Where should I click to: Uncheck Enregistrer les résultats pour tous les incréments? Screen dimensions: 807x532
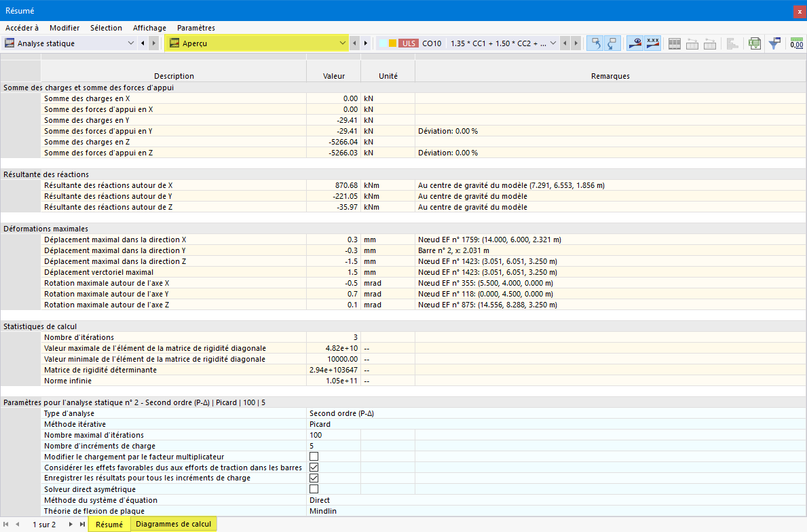(314, 478)
